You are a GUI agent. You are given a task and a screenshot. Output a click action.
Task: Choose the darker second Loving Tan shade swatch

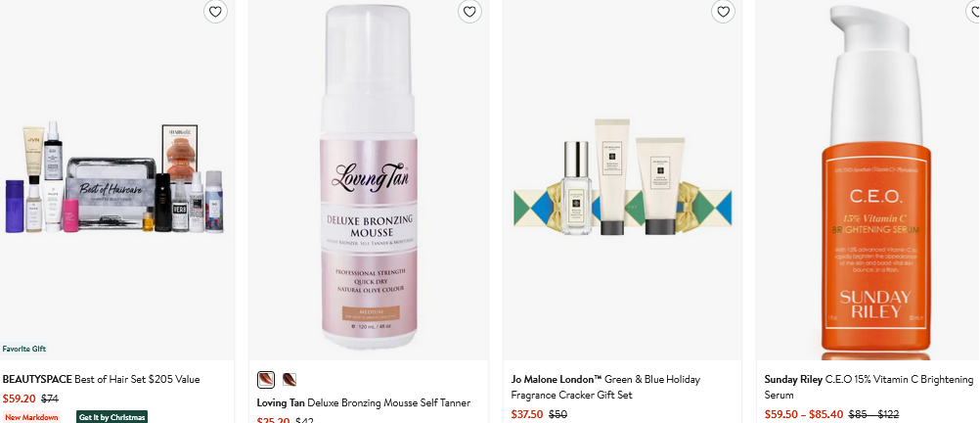coord(289,379)
